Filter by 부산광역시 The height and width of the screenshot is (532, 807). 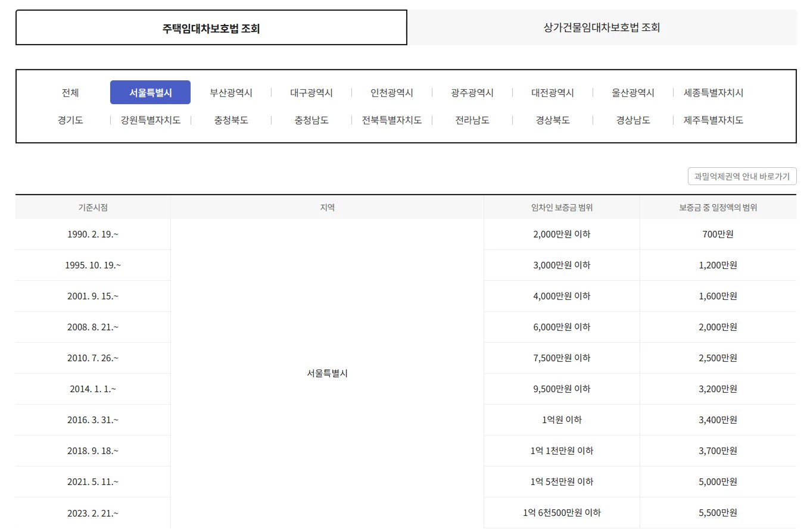point(231,93)
